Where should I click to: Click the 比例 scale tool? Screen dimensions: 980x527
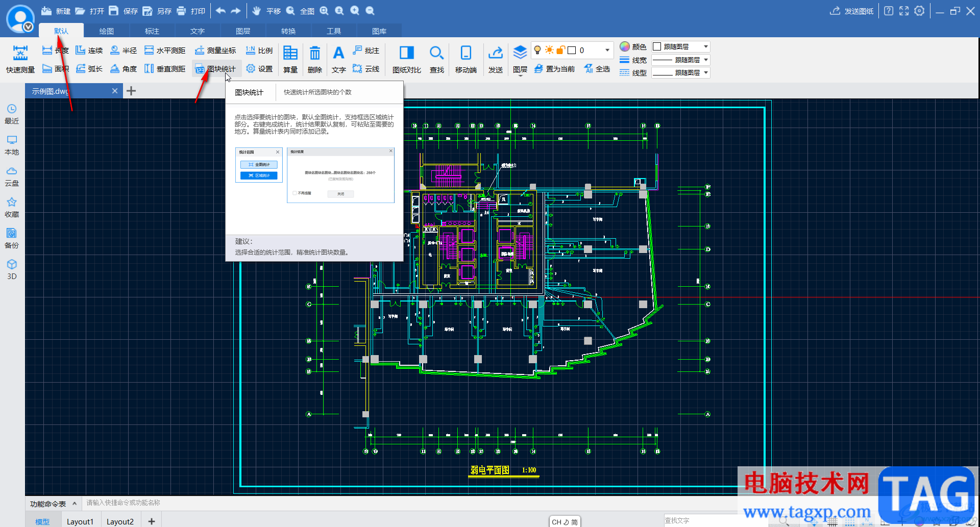tap(259, 51)
